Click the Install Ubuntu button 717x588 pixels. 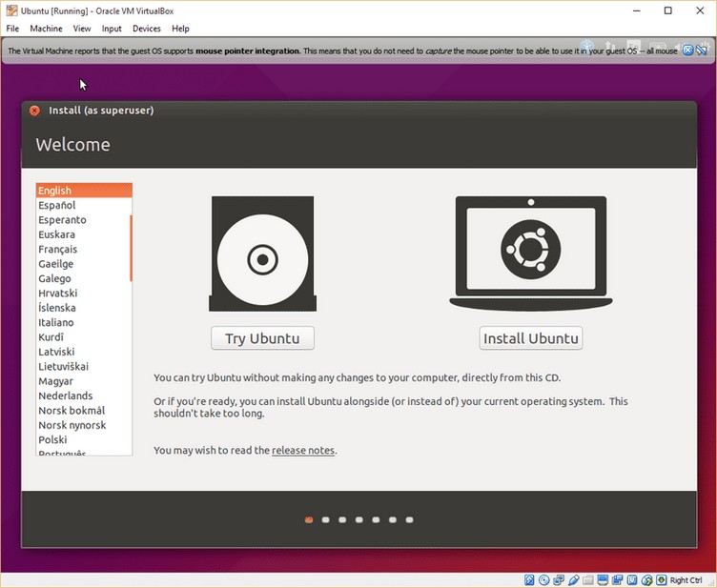[x=531, y=338]
